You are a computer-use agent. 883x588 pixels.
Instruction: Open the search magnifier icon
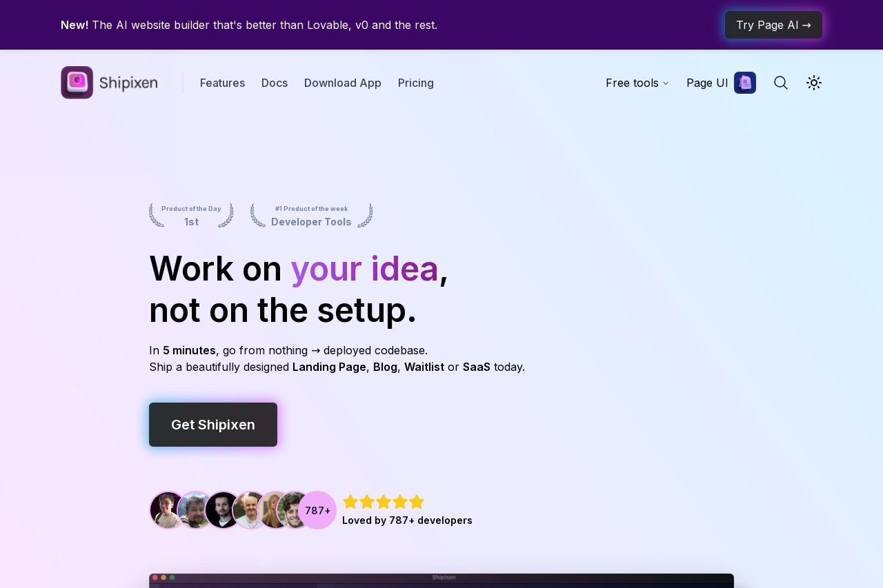(x=781, y=83)
